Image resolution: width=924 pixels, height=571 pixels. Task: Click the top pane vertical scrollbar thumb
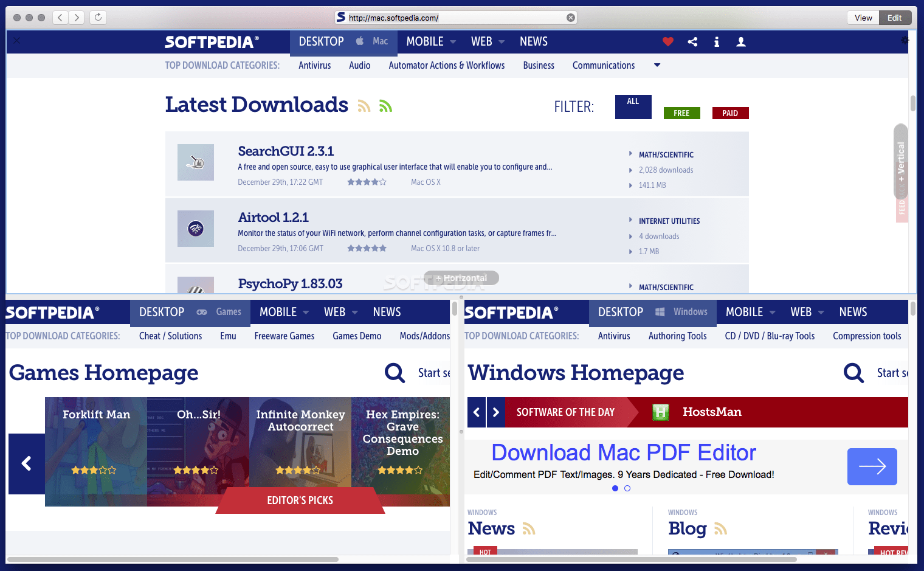(x=913, y=103)
